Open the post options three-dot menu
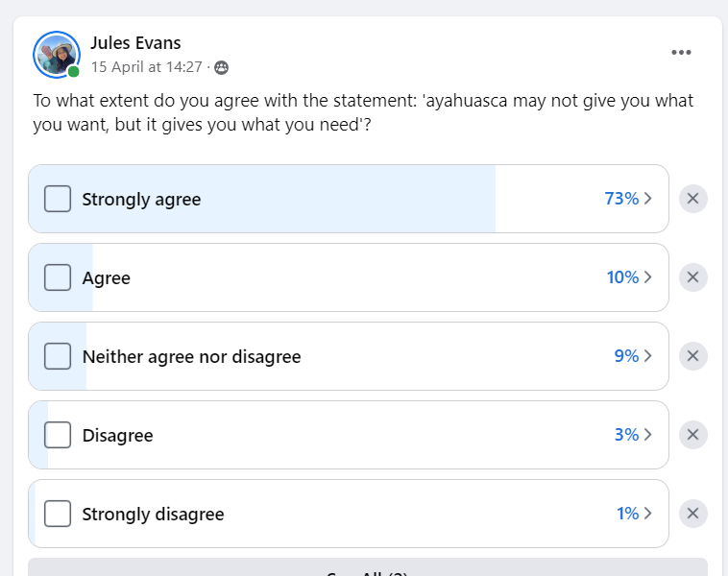Image resolution: width=728 pixels, height=576 pixels. [681, 53]
